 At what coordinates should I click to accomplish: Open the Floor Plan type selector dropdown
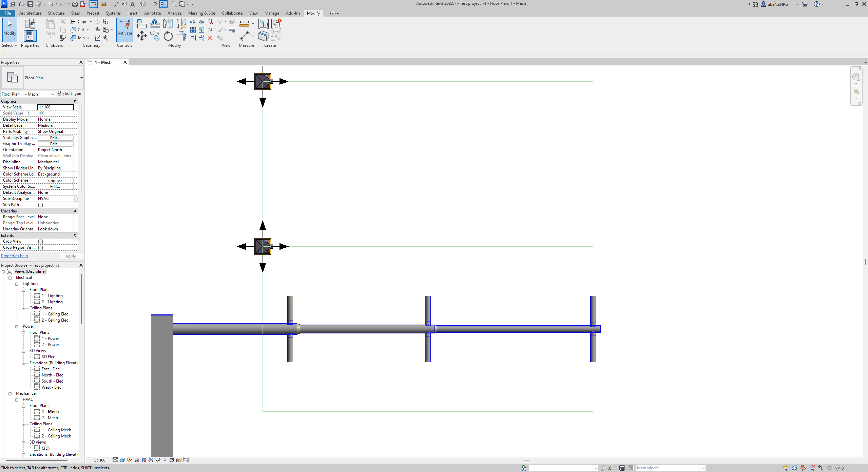[x=81, y=78]
